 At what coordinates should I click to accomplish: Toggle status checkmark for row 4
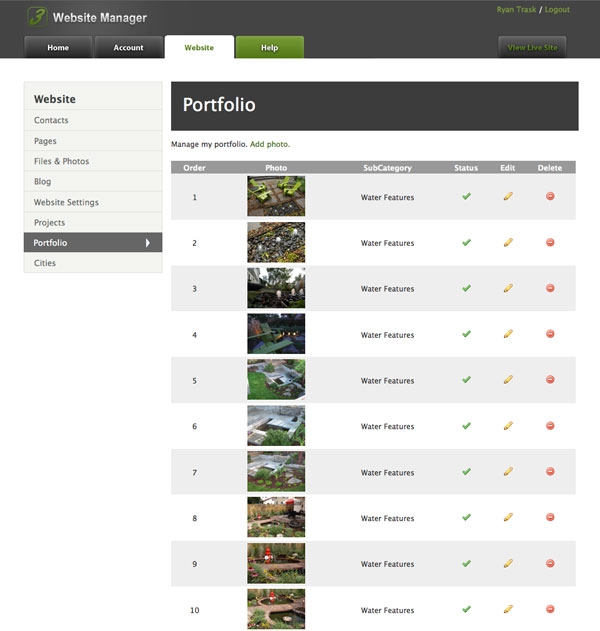click(x=466, y=334)
